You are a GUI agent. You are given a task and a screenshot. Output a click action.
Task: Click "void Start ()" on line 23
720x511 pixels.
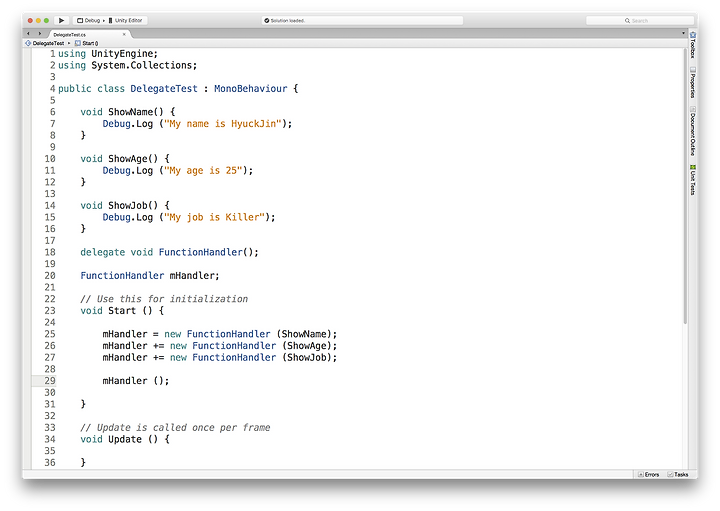pos(116,311)
